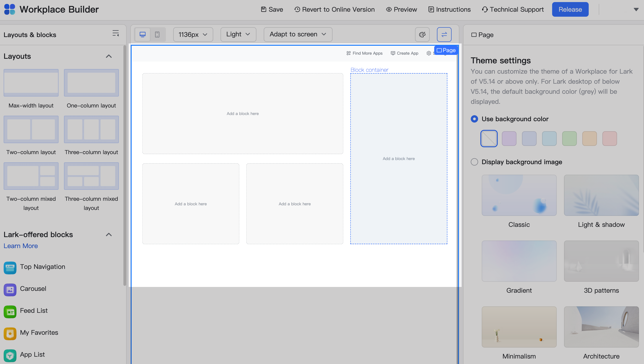Open the Light theme mode dropdown
The height and width of the screenshot is (364, 644).
[238, 34]
